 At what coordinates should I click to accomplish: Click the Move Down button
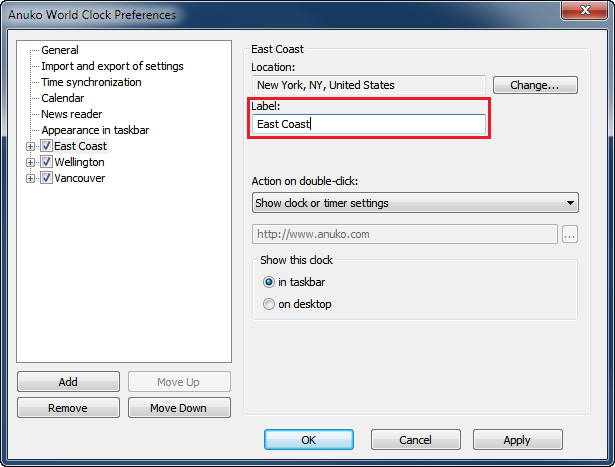[176, 408]
